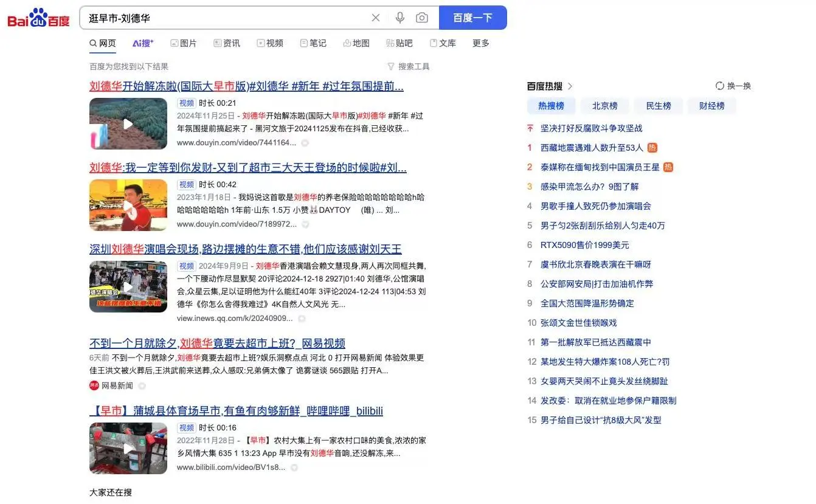
Task: Open hot topic 西藏地震遇难人数升至53人
Action: 592,148
